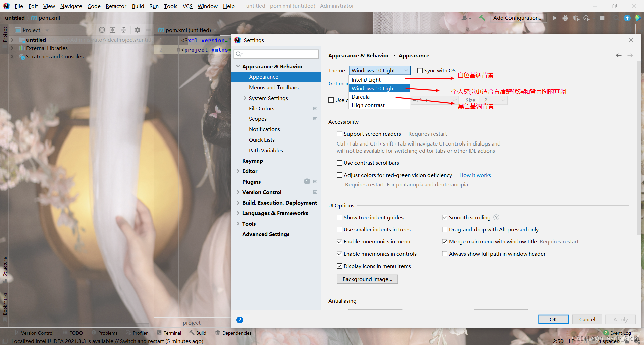
Task: Click the Settings search magnifier icon
Action: click(239, 54)
